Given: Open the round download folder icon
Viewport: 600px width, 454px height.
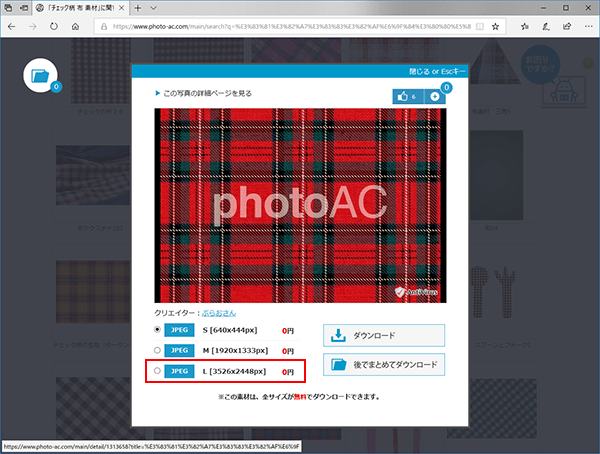Looking at the screenshot, I should (41, 75).
